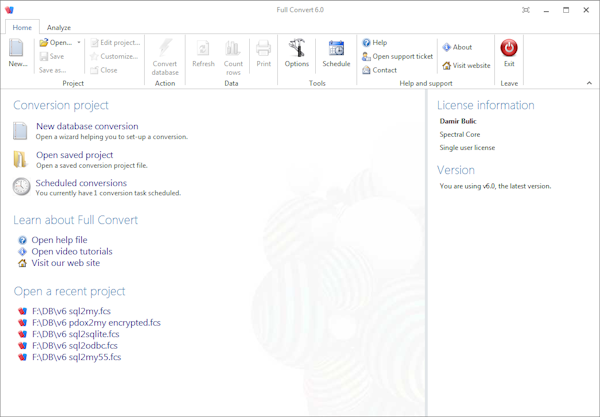Click Help in the ribbon
The width and height of the screenshot is (600, 417).
coord(375,42)
